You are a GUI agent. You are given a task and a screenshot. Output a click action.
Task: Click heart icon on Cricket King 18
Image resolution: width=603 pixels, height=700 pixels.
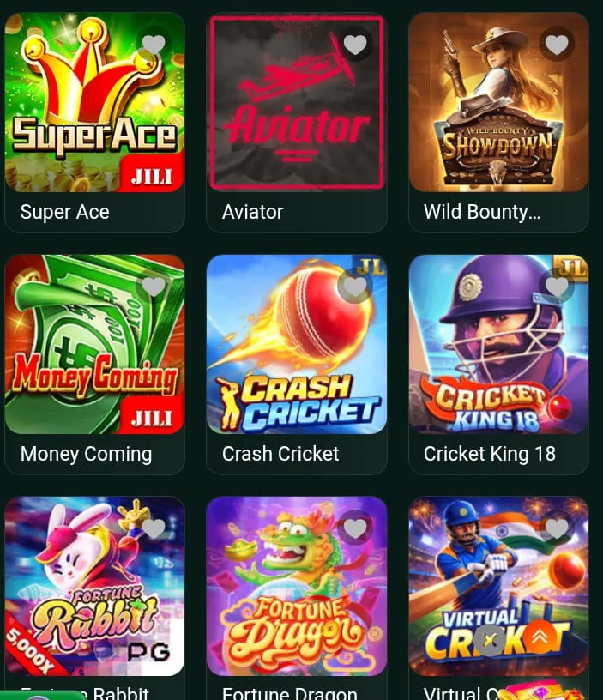pyautogui.click(x=557, y=287)
